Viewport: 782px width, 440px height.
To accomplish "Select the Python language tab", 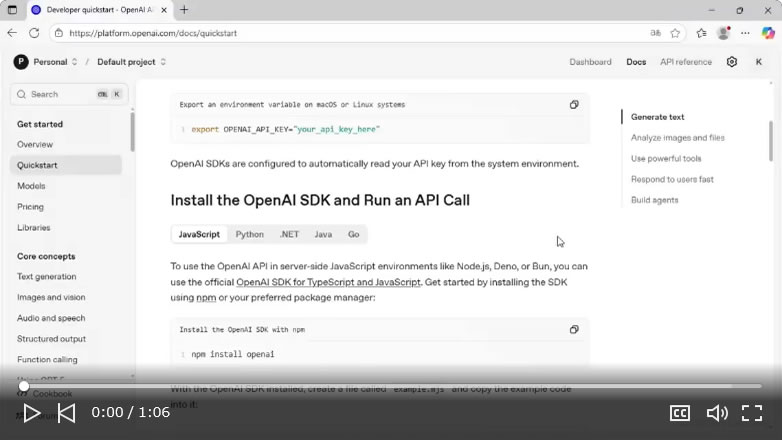I will pos(249,234).
